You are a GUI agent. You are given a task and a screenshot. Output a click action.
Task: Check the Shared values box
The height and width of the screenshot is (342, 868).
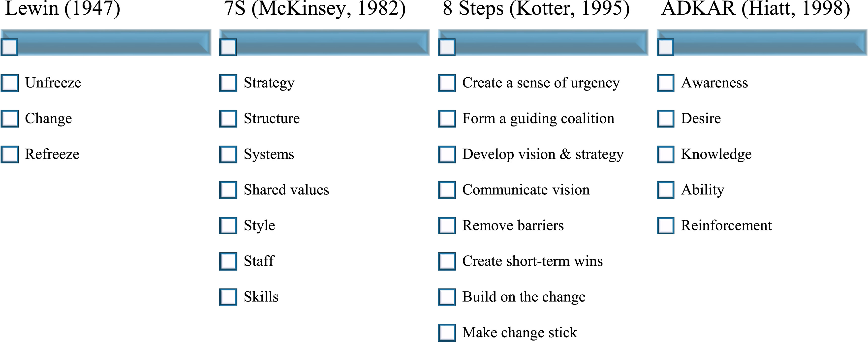tap(228, 190)
